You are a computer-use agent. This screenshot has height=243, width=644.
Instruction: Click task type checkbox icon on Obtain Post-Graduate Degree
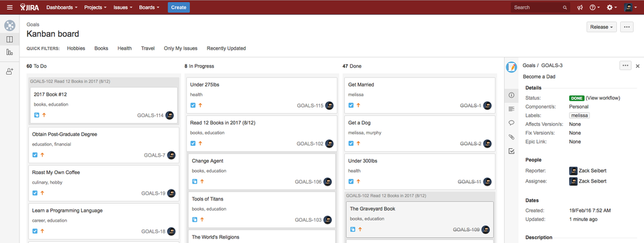click(35, 155)
